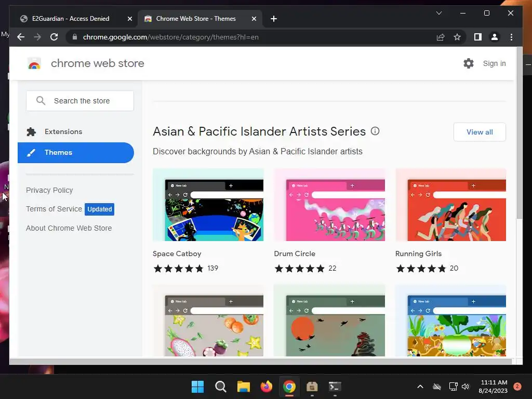The height and width of the screenshot is (399, 532).
Task: Reload the Chrome Web Store page
Action: tap(54, 37)
